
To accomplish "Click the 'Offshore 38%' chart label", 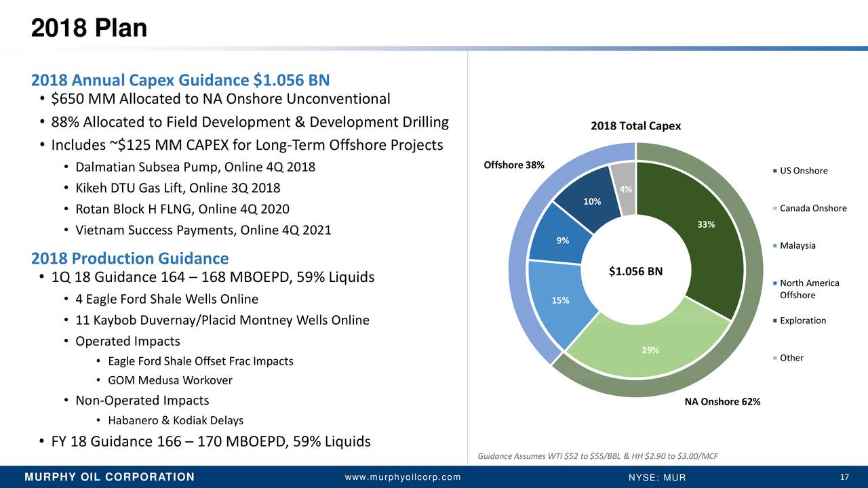I will point(513,165).
